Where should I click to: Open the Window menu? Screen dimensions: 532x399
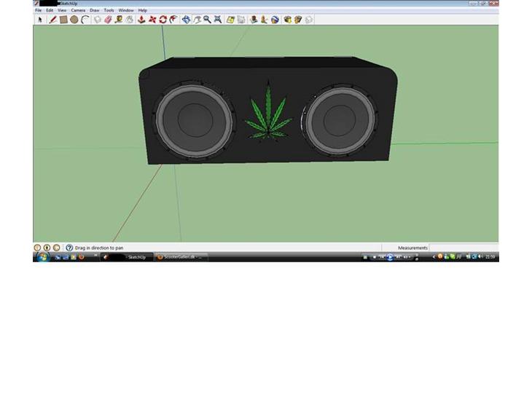coord(126,10)
